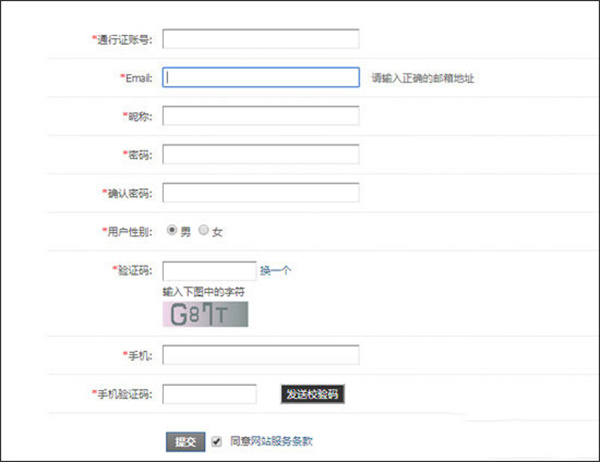Click the 通行证账号 label
Screen dimensions: 600x462
(122, 39)
